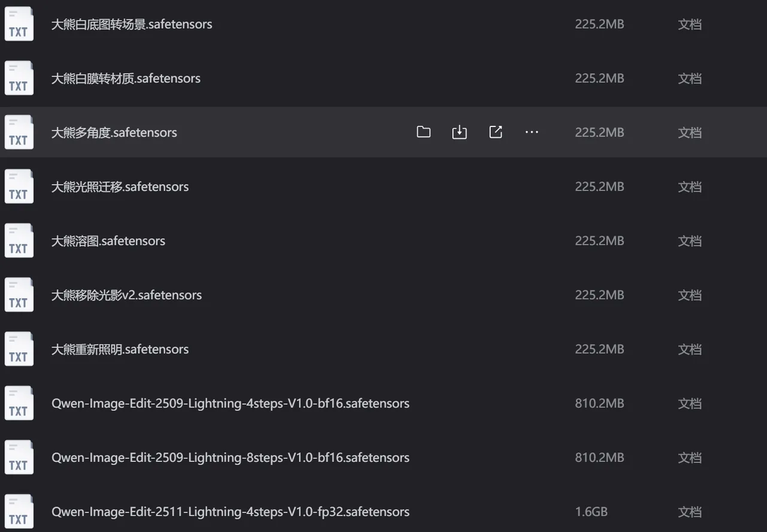Click the 225.2MB size of 大熊重新照明.safetensors
This screenshot has height=532, width=767.
coord(599,349)
